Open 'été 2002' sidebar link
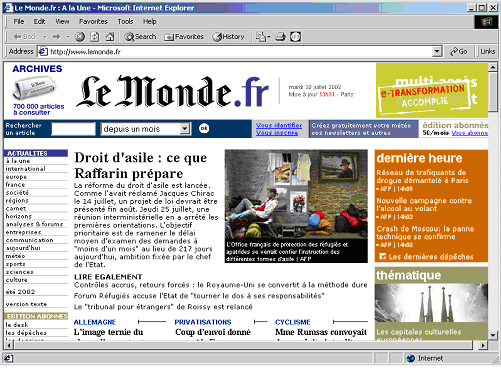This screenshot has width=501, height=377. (x=20, y=292)
